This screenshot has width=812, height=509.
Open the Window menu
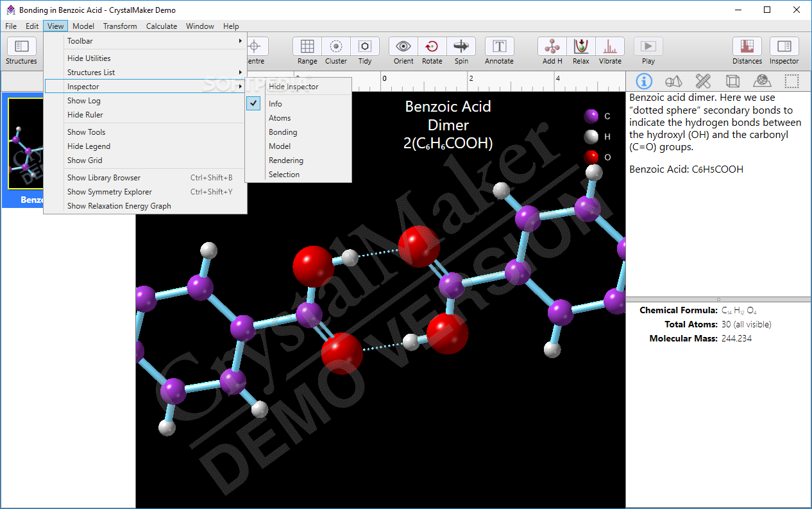point(200,26)
